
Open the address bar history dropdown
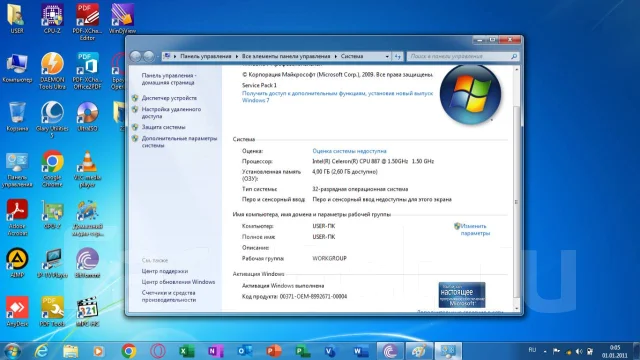click(x=387, y=56)
